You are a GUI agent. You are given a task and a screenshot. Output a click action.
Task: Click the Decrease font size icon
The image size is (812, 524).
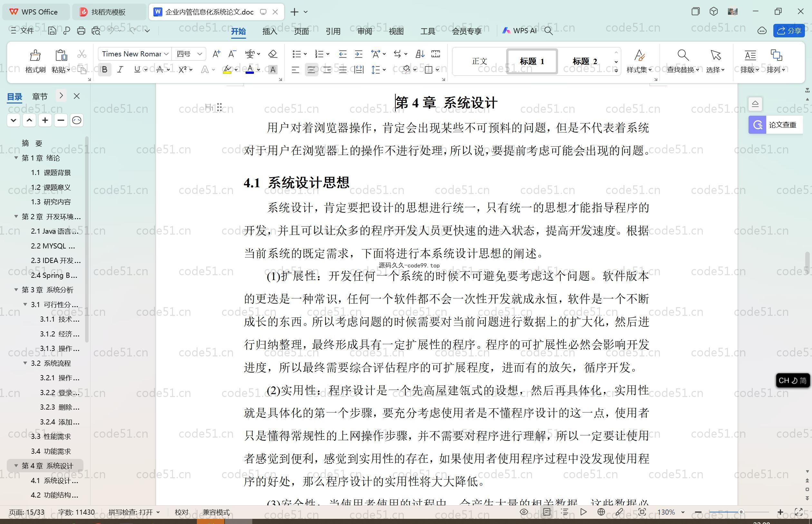click(x=232, y=54)
